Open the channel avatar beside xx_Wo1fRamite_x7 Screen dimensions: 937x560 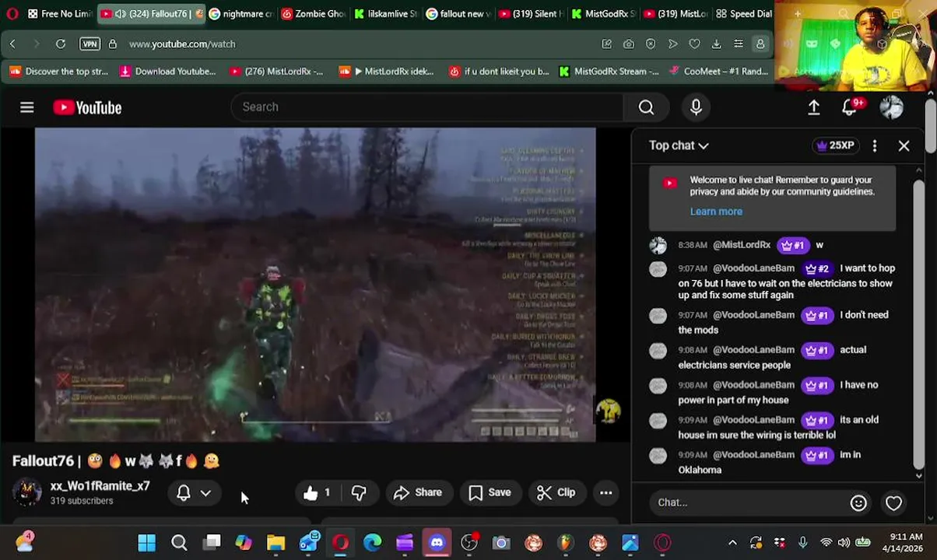(27, 492)
